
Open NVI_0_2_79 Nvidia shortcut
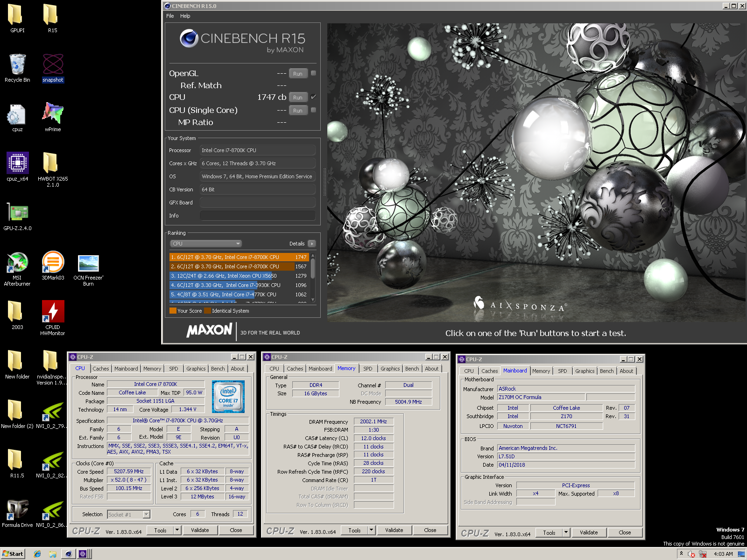click(52, 414)
